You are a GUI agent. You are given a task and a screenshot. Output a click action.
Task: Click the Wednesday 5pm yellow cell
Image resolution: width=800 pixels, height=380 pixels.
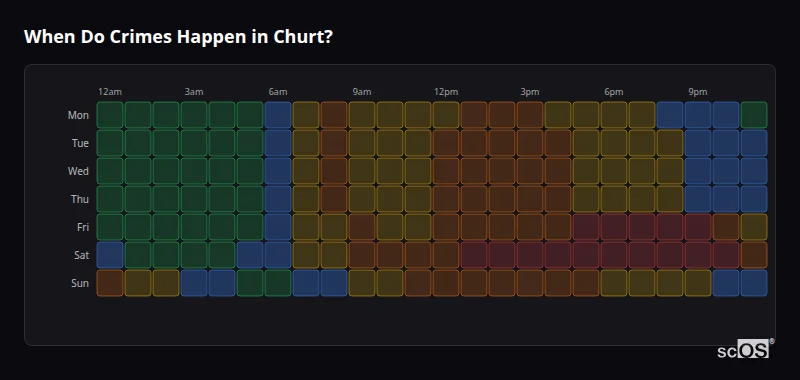coord(586,171)
